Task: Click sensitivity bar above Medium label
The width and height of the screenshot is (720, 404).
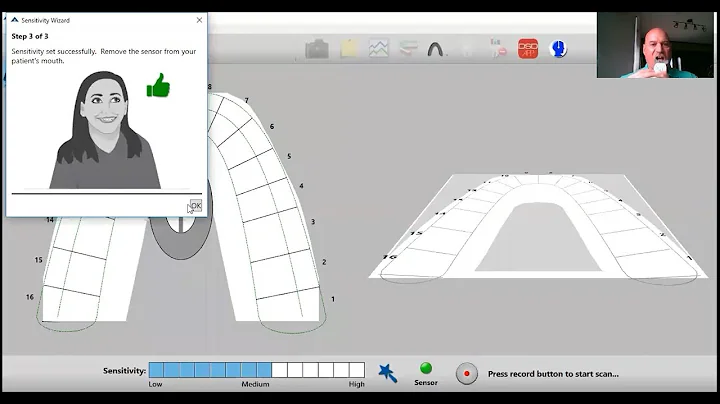Action: (x=256, y=370)
